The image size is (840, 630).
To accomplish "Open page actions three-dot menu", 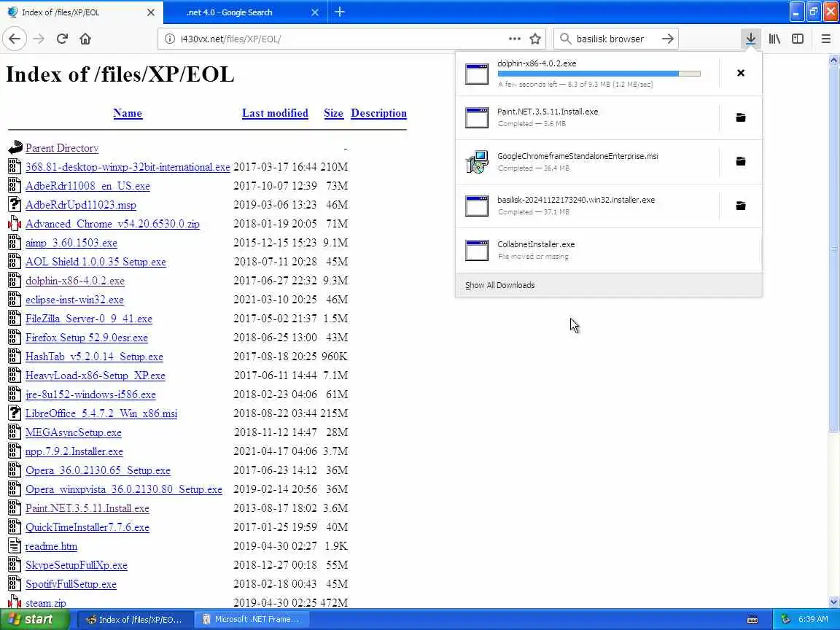I will [x=514, y=39].
